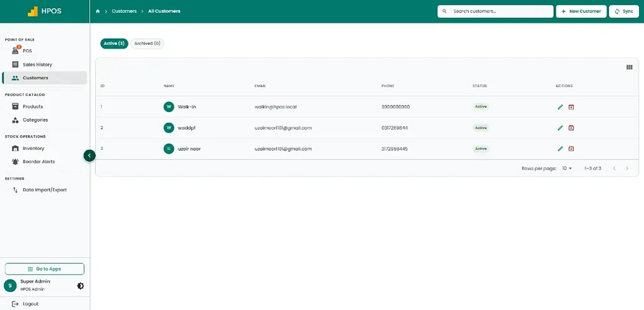Click the Active status badge for Walk-in
This screenshot has width=644, height=310.
click(x=481, y=107)
